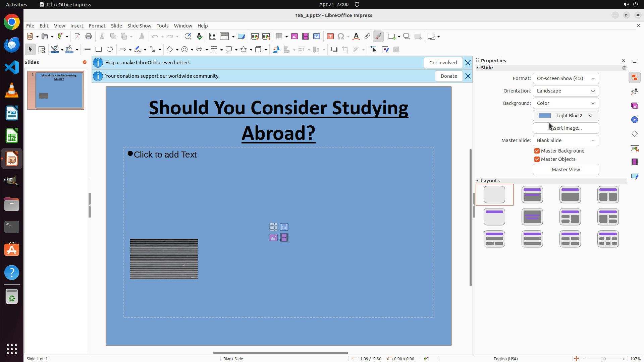
Task: Export directly as PDF icon
Action: [x=77, y=37]
